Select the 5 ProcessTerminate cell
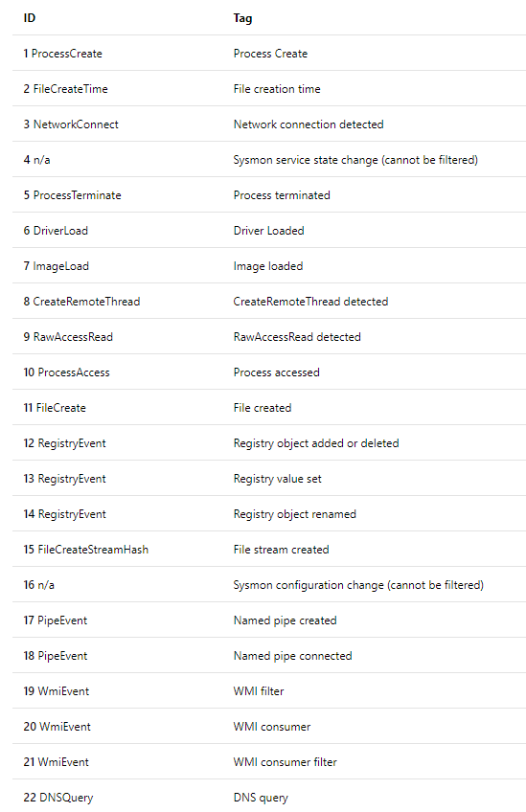This screenshot has height=812, width=526. pyautogui.click(x=72, y=195)
